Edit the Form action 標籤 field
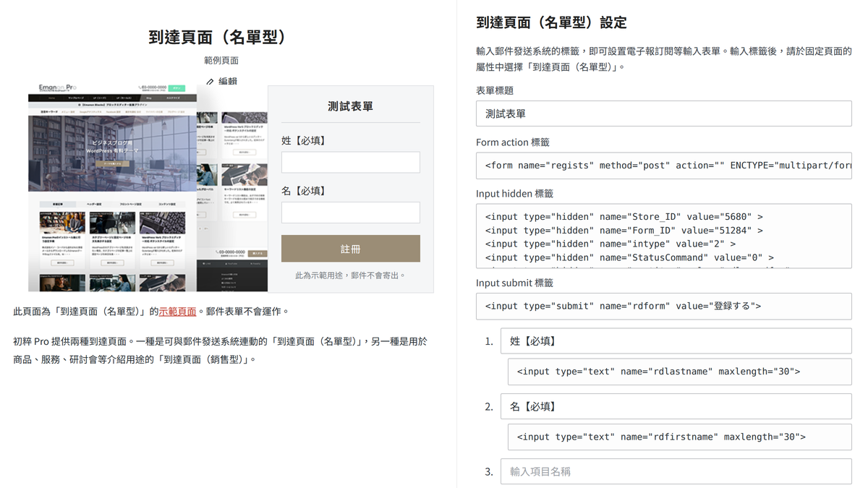868x488 pixels. [663, 166]
